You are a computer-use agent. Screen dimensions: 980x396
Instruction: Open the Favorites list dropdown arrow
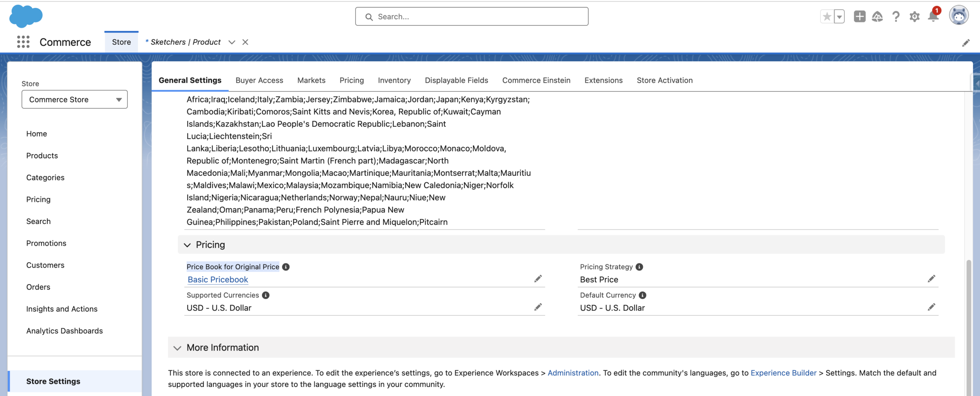[839, 16]
